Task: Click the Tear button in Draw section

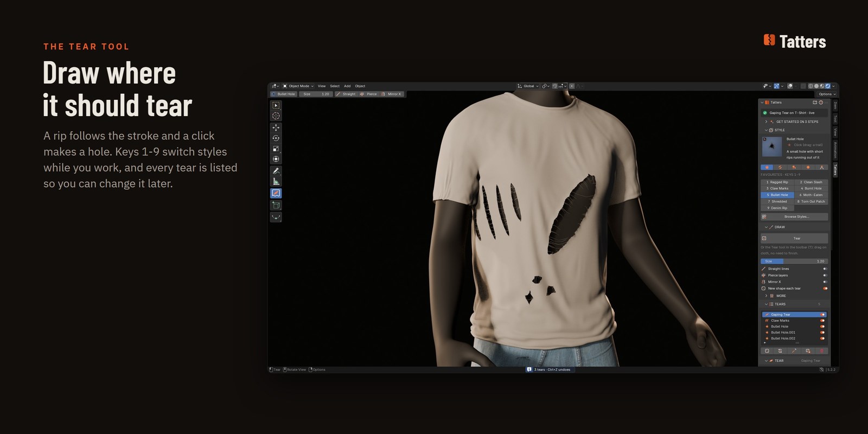Action: click(794, 238)
